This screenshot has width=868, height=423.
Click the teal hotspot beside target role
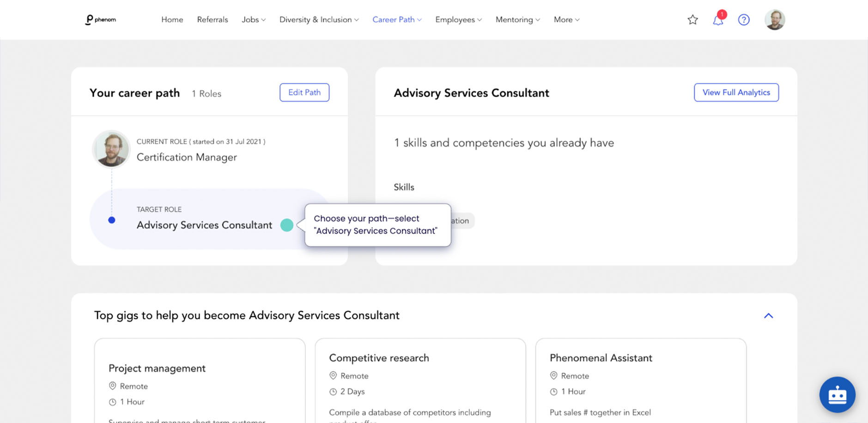click(x=287, y=225)
